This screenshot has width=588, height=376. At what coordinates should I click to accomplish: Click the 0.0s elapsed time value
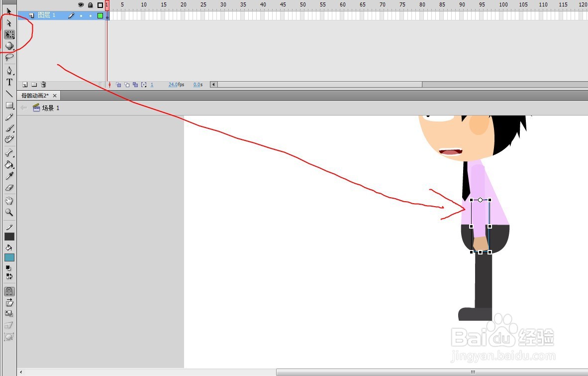(x=198, y=85)
